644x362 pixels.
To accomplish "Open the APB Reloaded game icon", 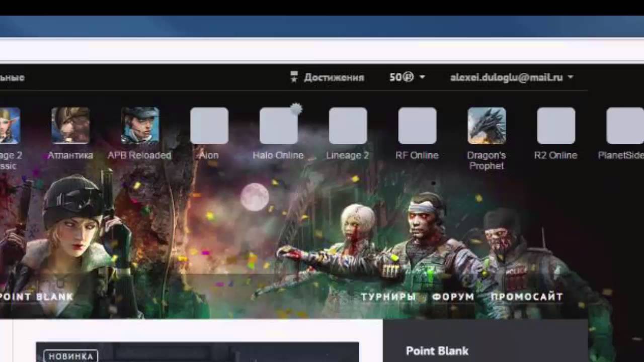I will 140,126.
